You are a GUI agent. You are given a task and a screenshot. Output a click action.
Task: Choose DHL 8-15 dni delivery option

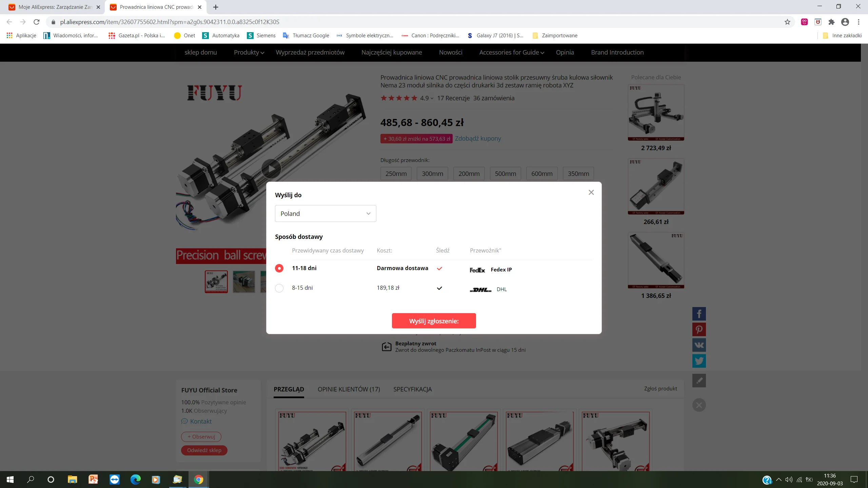[279, 288]
